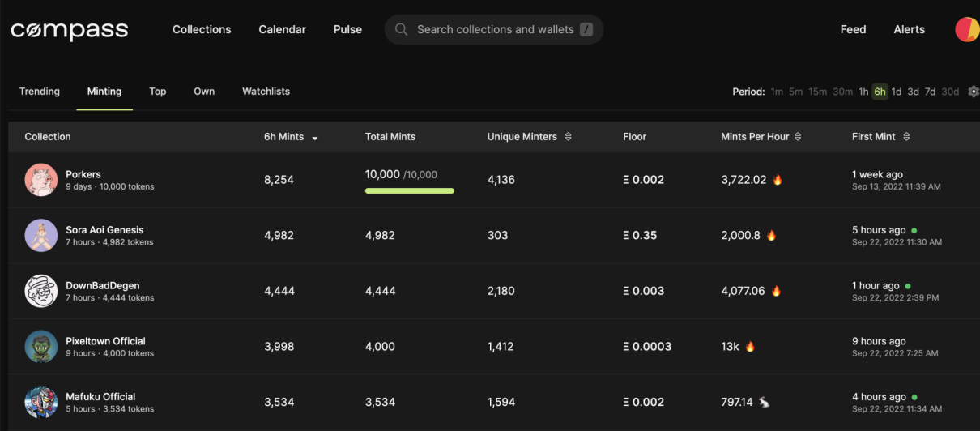Screen dimensions: 980x431
Task: Sort by Mints Per Hour column
Action: (x=798, y=137)
